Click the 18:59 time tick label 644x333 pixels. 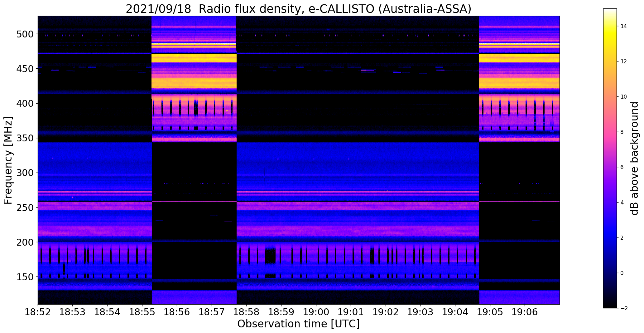(x=281, y=312)
